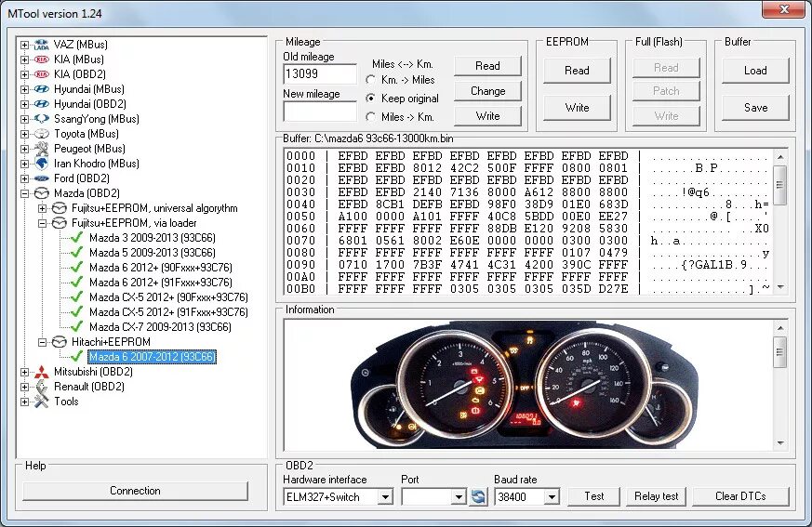Click checkmark icon of Mazda 6 2012+ (91Fxxx+93C76)
This screenshot has height=527, width=812.
coord(76,283)
